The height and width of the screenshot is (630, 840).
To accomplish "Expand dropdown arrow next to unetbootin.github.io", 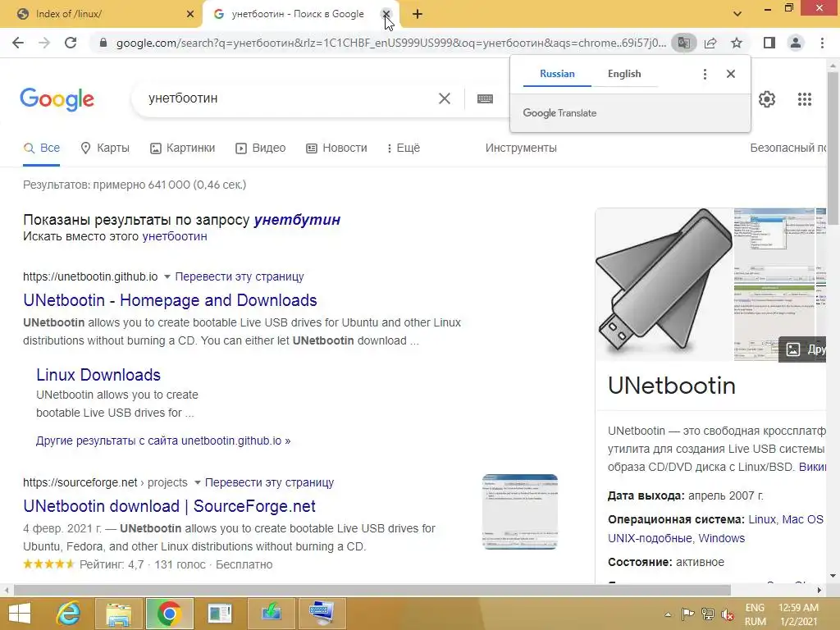I will point(167,277).
